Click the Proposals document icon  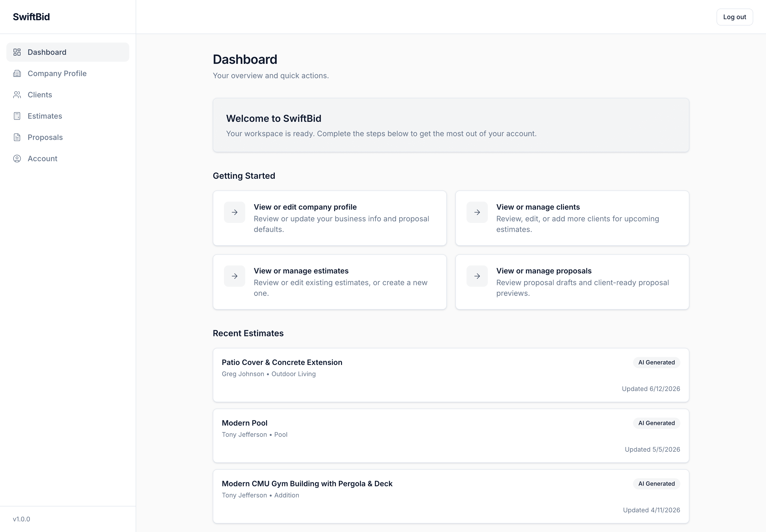pos(17,137)
